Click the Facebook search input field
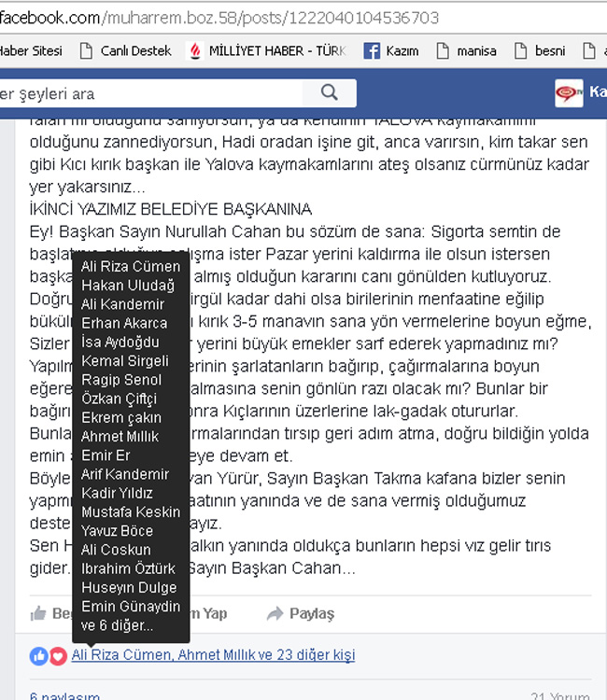 coord(151,93)
